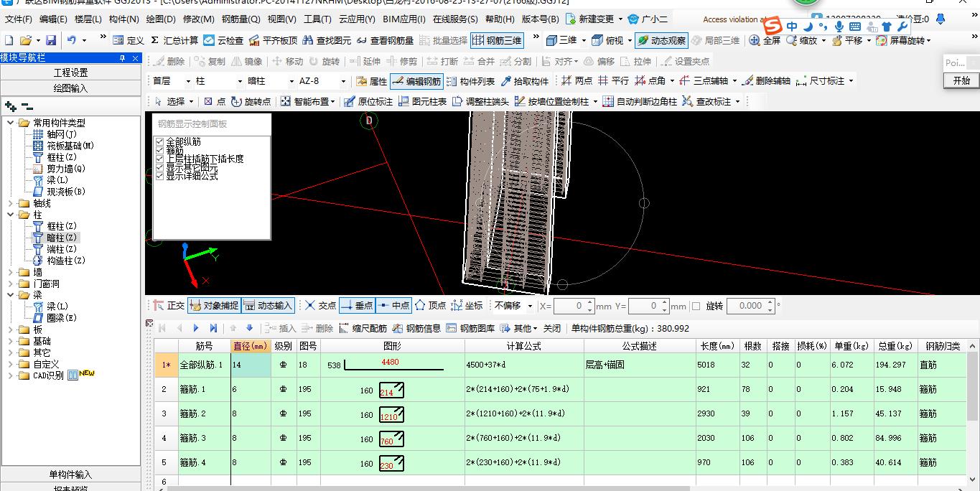Open 查找图元 find element
980x491 pixels.
coord(327,40)
